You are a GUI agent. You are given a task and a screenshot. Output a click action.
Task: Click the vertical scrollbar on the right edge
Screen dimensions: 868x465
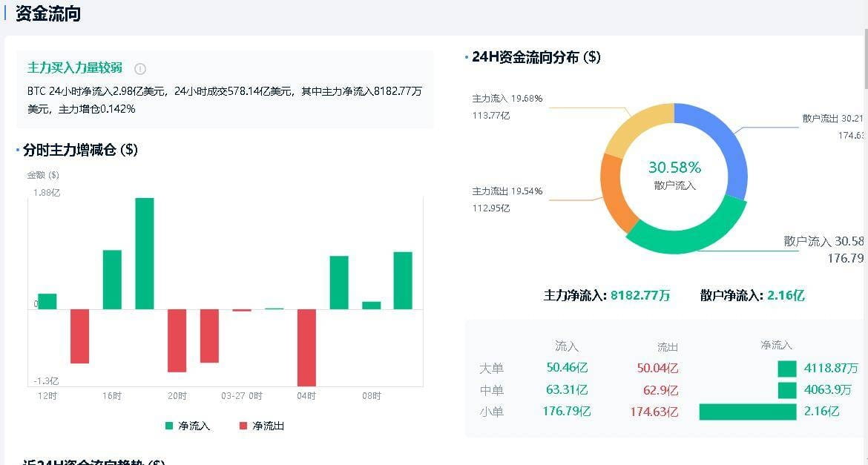(x=865, y=58)
